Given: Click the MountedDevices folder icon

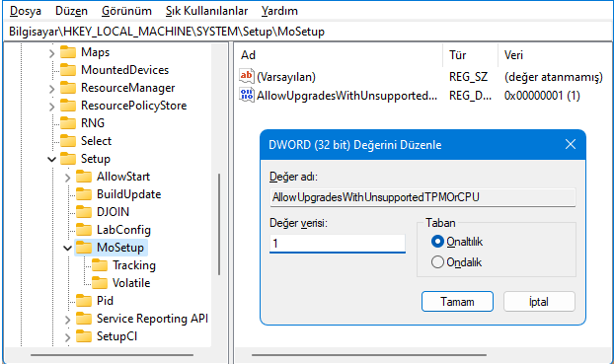Looking at the screenshot, I should pyautogui.click(x=68, y=70).
